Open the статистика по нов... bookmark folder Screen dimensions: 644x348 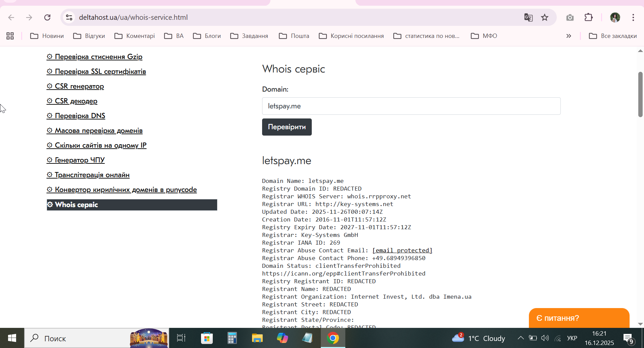click(x=427, y=36)
